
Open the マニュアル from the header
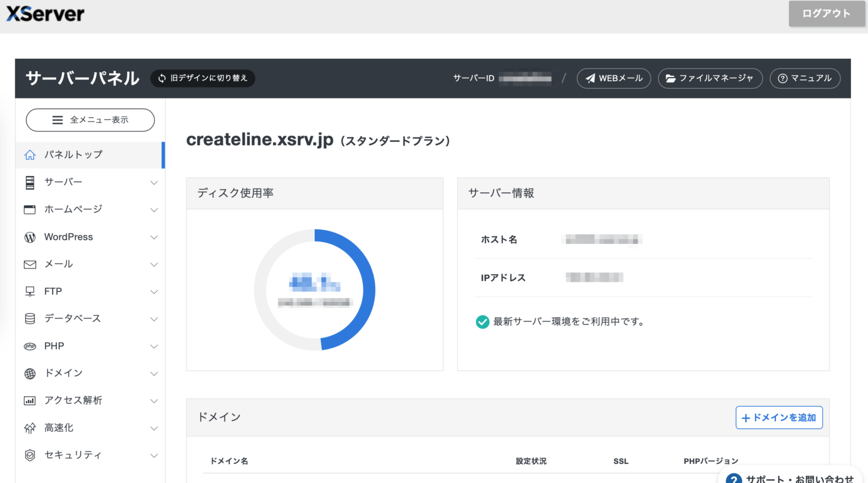[x=805, y=79]
